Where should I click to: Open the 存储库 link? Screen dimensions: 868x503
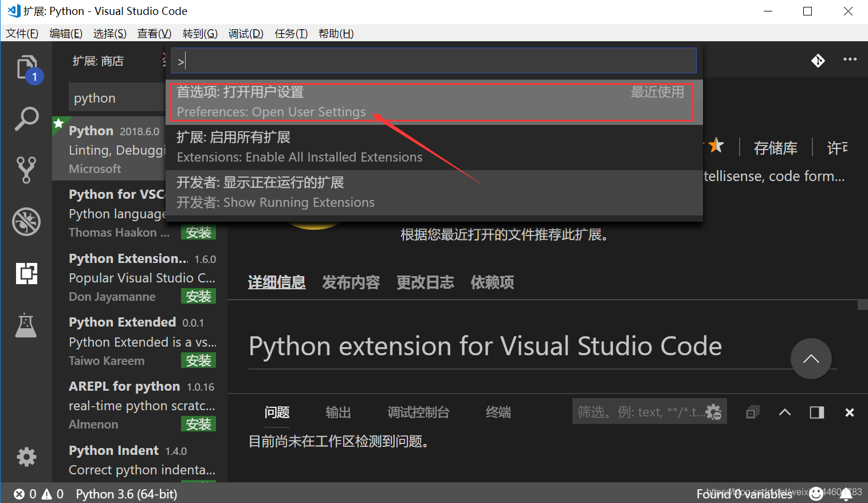(775, 148)
